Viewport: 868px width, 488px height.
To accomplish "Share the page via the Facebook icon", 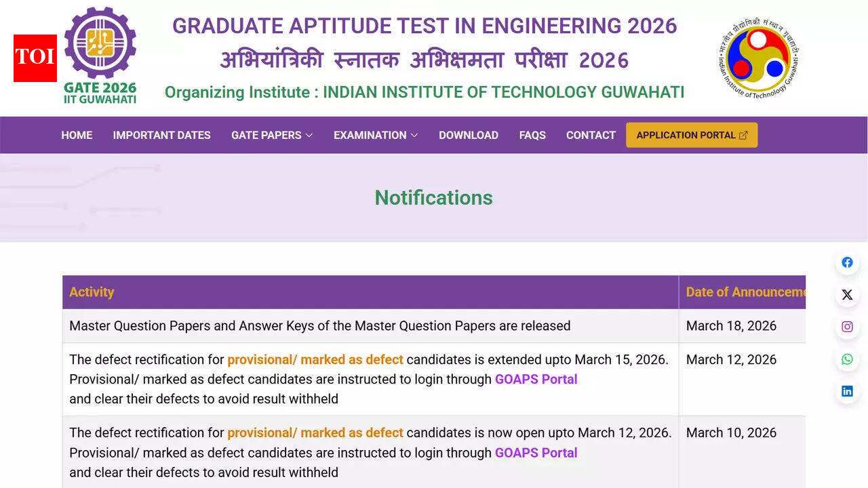I will (847, 262).
